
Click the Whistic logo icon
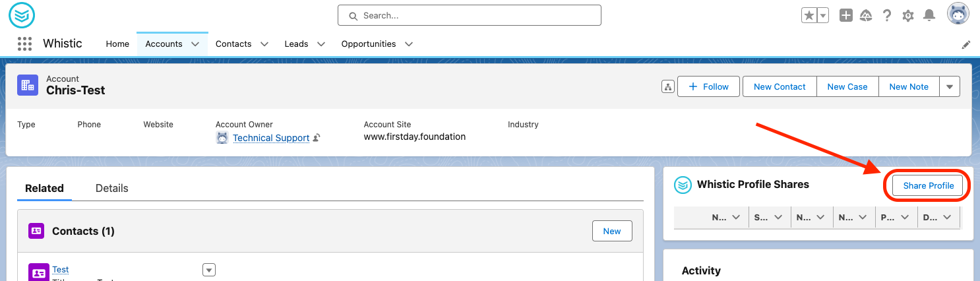pyautogui.click(x=22, y=15)
